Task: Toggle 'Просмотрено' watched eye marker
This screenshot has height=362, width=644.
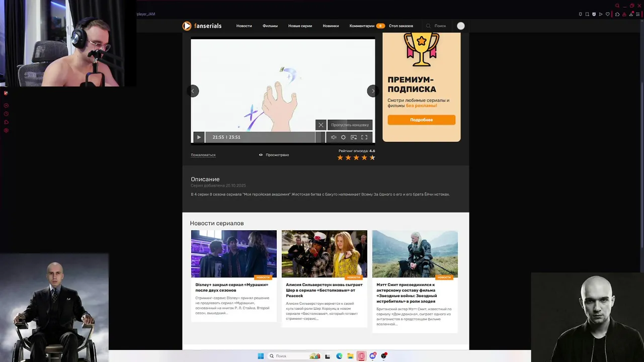Action: point(274,155)
